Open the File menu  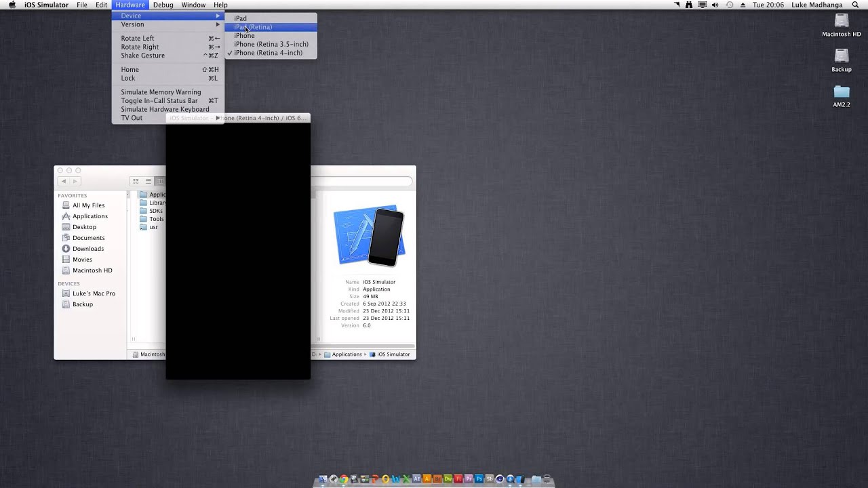(81, 5)
